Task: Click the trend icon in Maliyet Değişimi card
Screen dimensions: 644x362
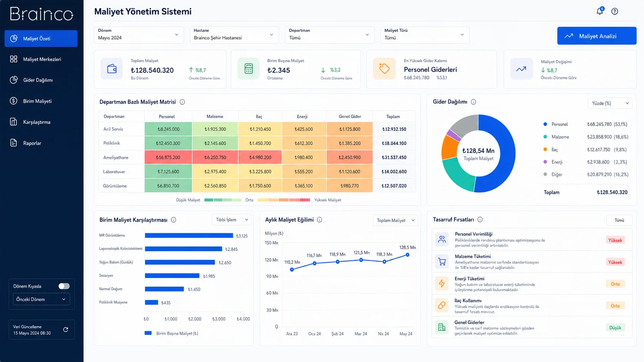Action: coord(521,69)
